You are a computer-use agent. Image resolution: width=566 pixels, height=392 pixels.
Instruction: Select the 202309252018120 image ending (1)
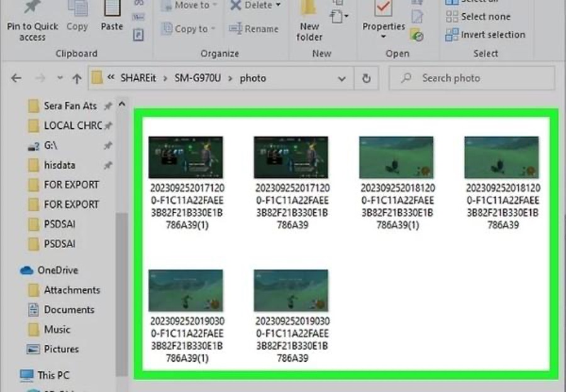click(x=397, y=183)
